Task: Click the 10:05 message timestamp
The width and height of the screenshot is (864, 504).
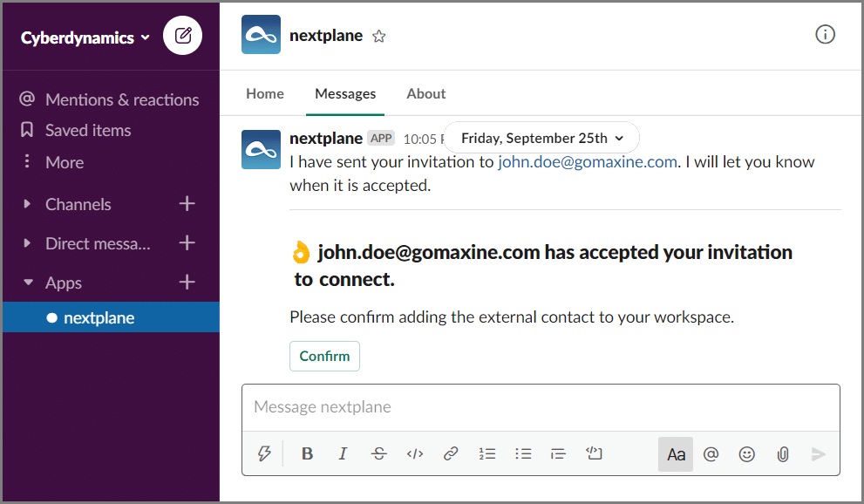Action: (423, 139)
